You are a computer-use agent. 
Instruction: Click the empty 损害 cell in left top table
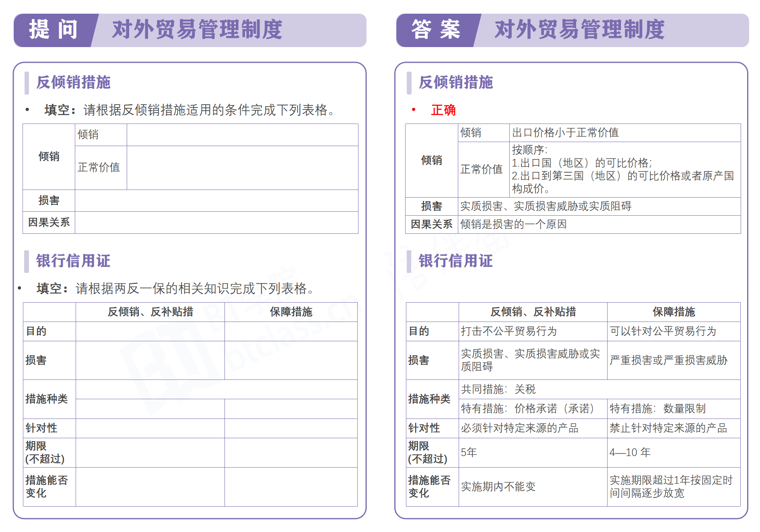[x=216, y=201]
